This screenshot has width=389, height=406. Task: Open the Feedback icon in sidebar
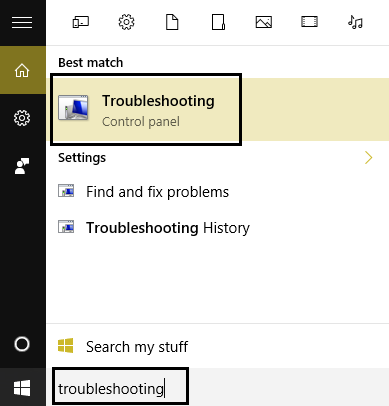pyautogui.click(x=22, y=166)
